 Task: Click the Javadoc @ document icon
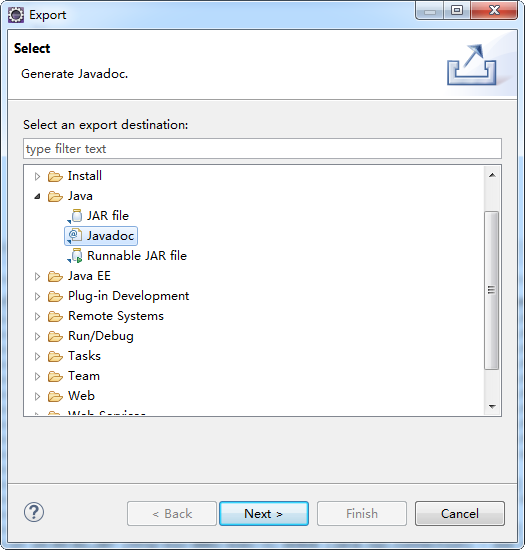75,236
